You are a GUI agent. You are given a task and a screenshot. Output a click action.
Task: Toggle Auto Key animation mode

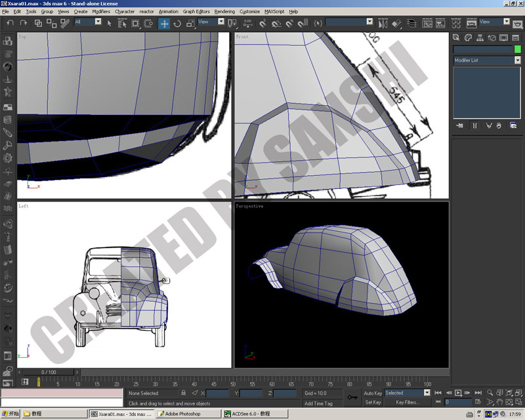click(373, 393)
